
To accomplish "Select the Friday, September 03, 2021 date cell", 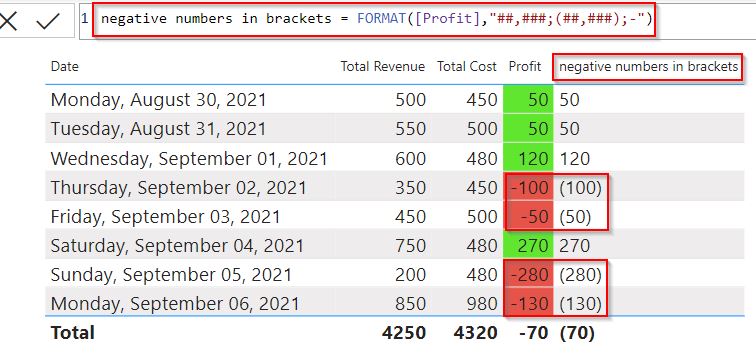I will [x=165, y=217].
